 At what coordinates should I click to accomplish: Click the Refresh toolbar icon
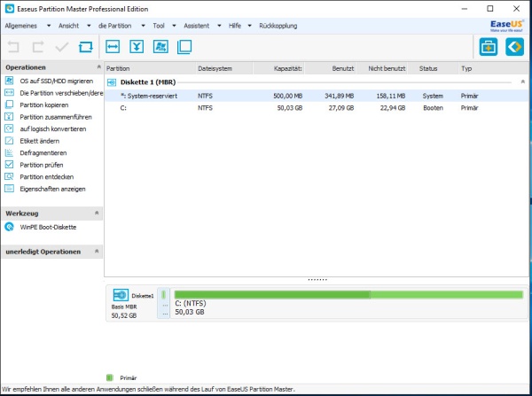click(x=85, y=47)
